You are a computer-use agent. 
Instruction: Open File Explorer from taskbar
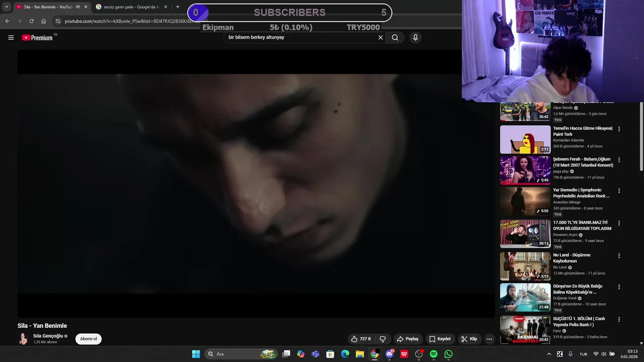pos(360,354)
